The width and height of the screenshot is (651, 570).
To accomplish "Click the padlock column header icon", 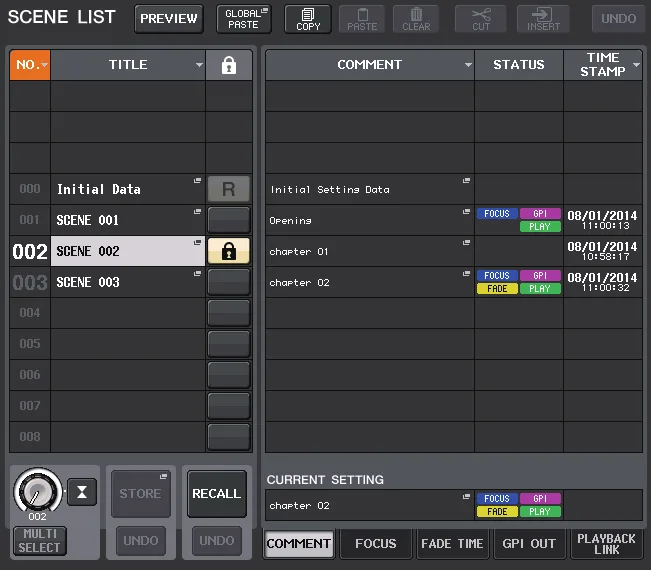I will [229, 65].
